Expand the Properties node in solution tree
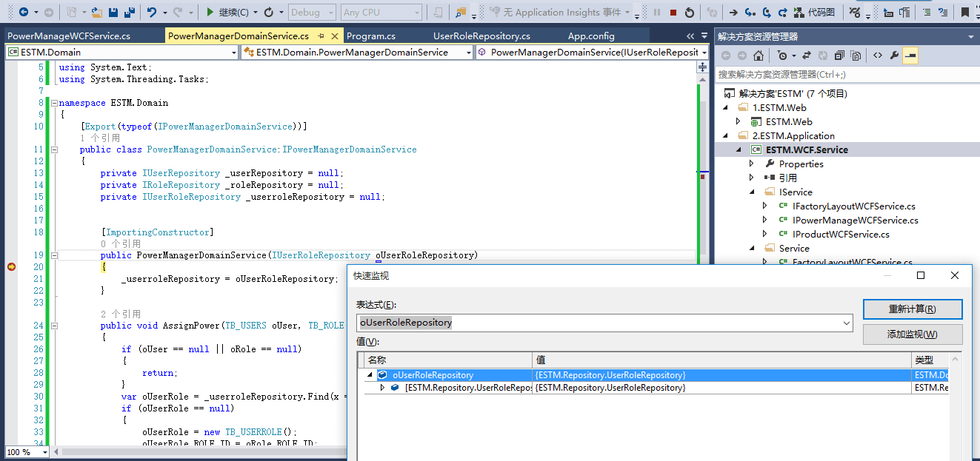Screen dimensions: 980x461 (x=752, y=164)
